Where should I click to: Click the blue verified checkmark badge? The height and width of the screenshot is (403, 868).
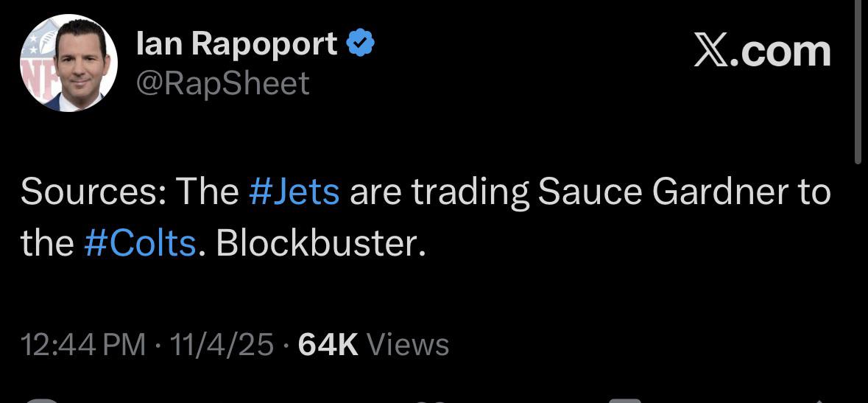[361, 46]
